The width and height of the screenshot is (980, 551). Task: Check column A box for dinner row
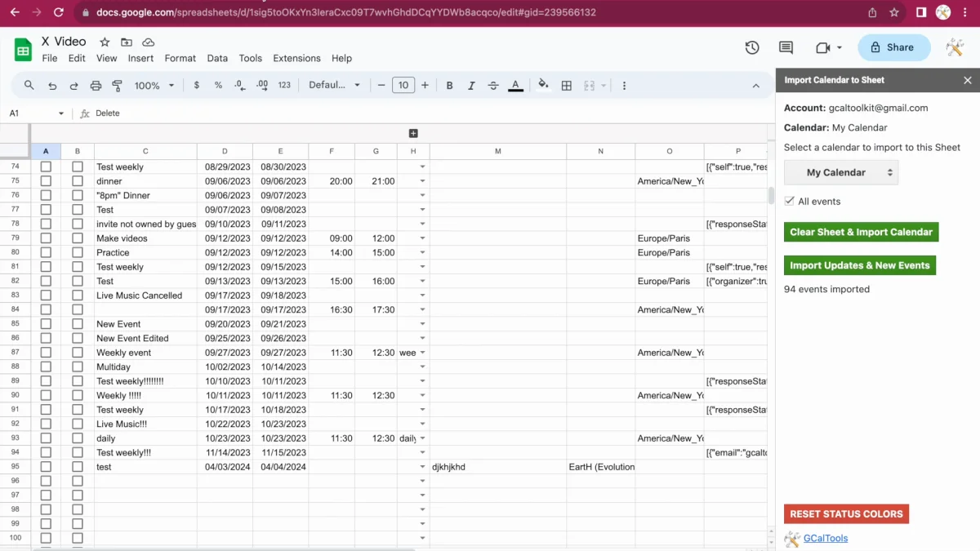pyautogui.click(x=46, y=181)
